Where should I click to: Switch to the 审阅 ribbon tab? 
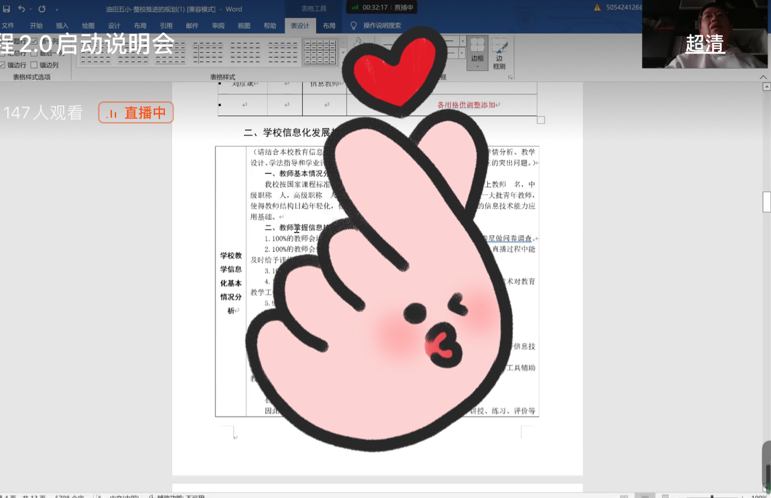click(218, 26)
